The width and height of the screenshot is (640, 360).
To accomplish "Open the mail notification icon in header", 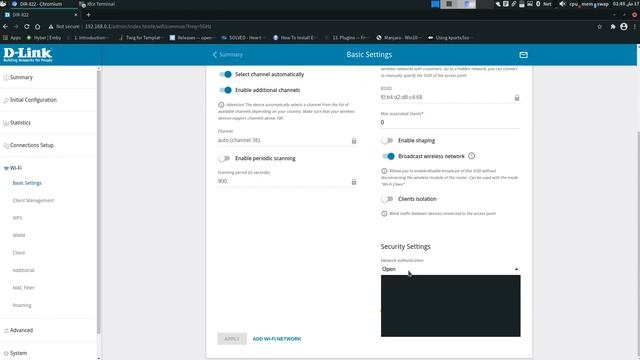I will pos(523,55).
